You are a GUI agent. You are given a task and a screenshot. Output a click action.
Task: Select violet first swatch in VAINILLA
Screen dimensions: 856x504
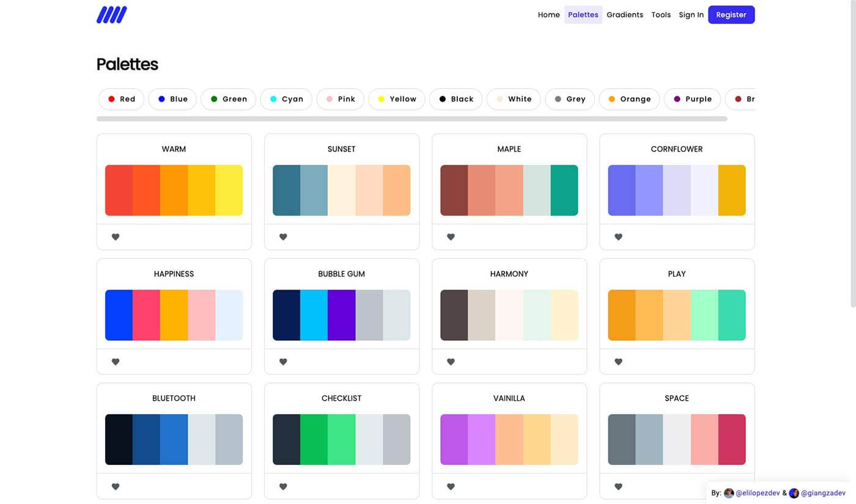454,440
